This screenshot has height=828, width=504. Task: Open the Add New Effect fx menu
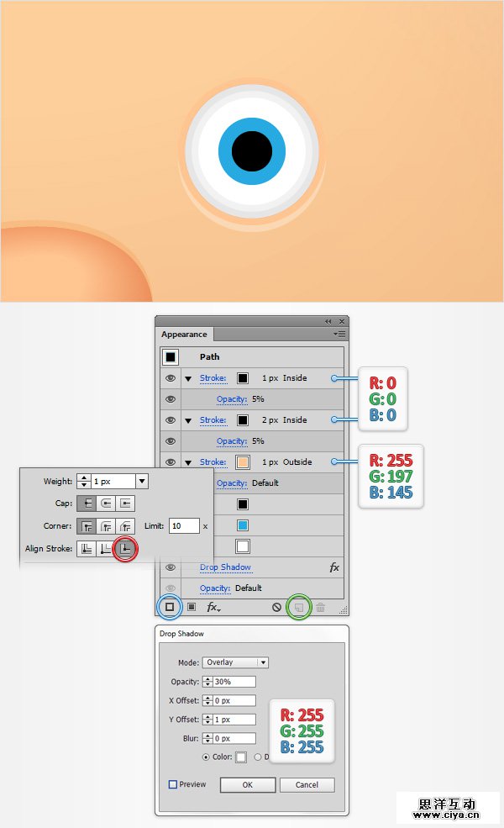[213, 607]
